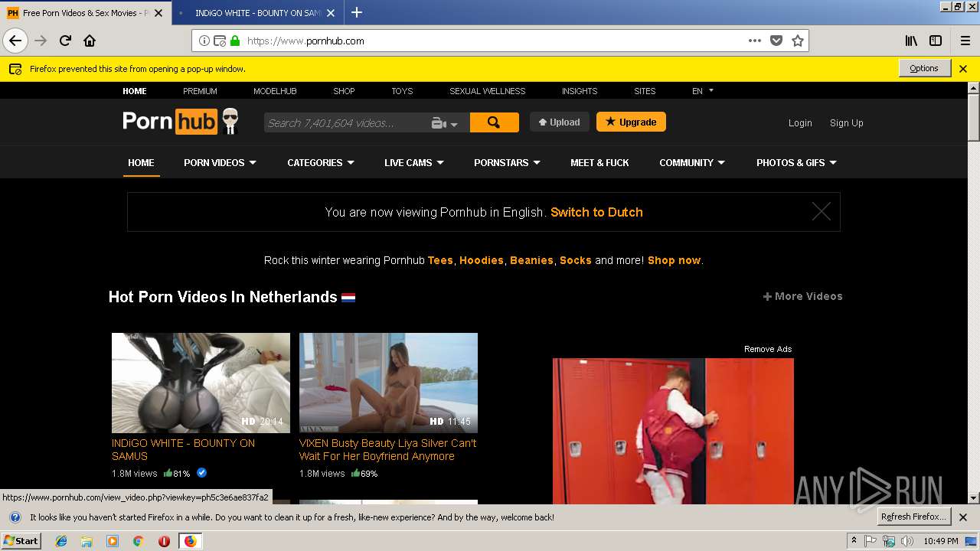980x551 pixels.
Task: Show hidden tray icons arrow
Action: (x=854, y=541)
